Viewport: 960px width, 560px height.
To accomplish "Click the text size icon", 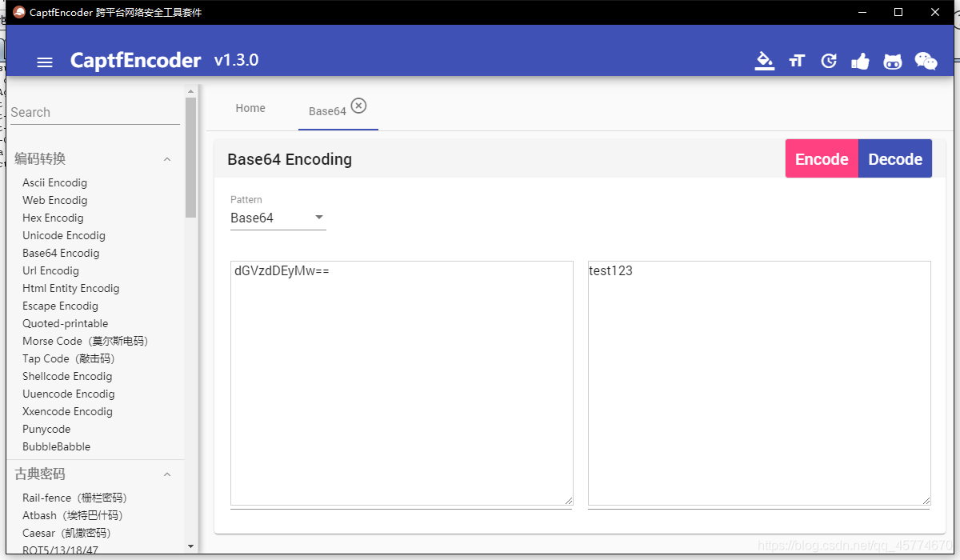I will point(797,61).
